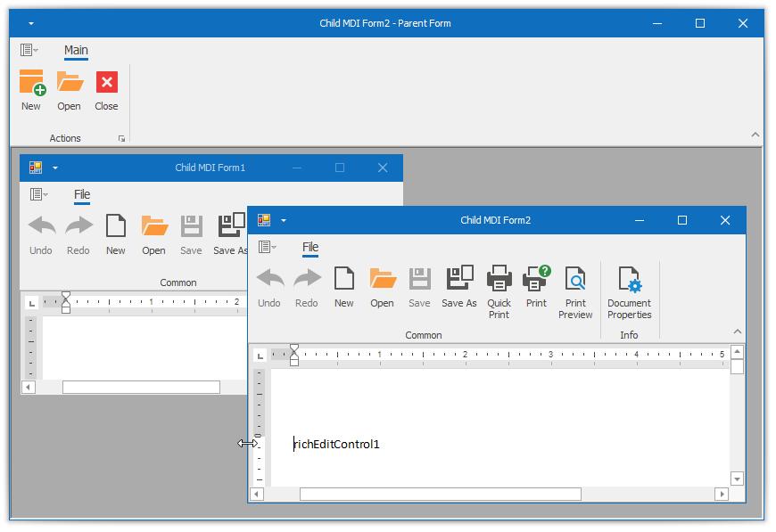Click the red Close icon in Actions group
776x532 pixels.
pos(106,84)
